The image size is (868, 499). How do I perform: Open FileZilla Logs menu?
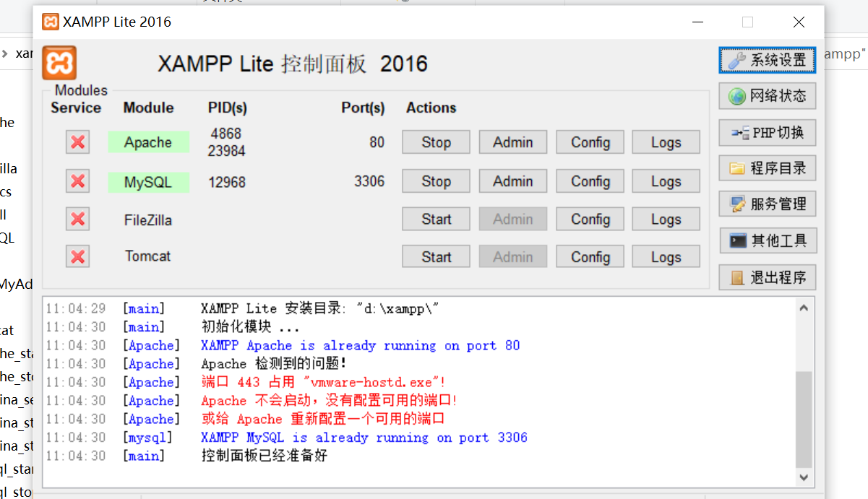666,219
